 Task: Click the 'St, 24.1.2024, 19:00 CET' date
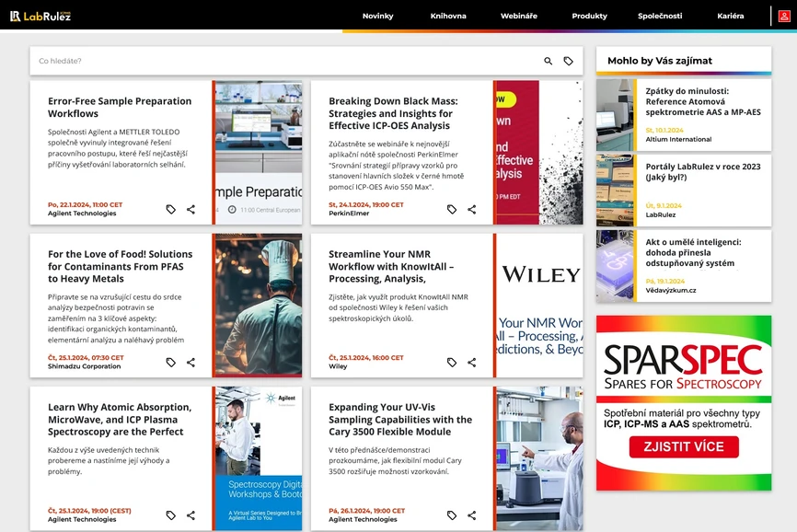click(366, 204)
